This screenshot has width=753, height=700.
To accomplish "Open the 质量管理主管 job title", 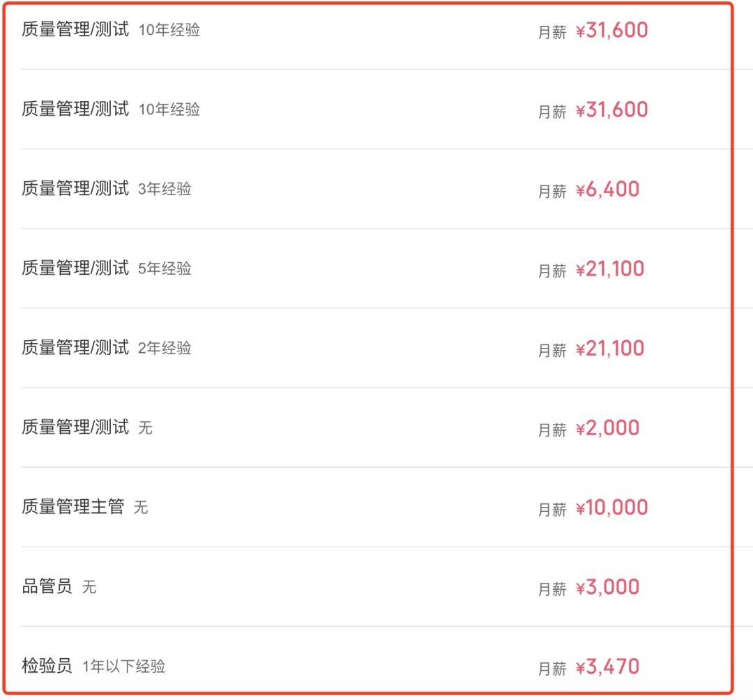I will point(73,507).
